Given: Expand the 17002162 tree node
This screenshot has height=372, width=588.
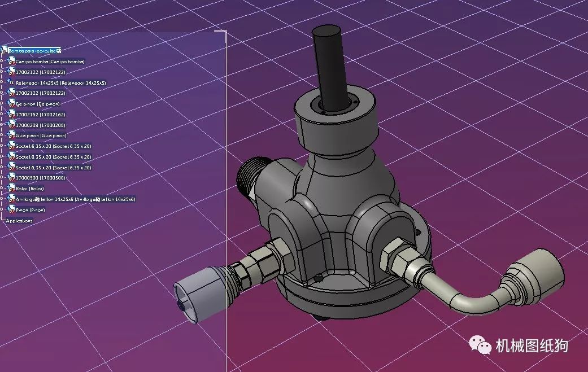Looking at the screenshot, I should coord(2,113).
